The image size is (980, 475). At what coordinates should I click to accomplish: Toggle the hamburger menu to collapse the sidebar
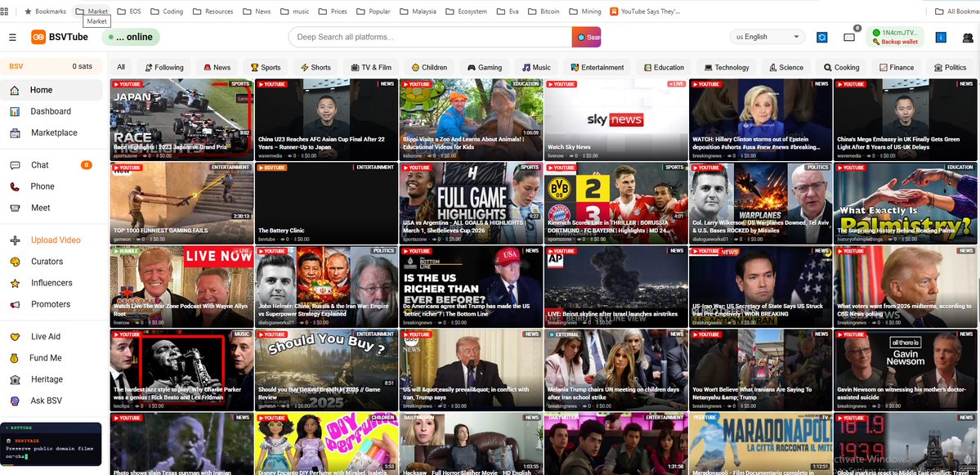point(12,37)
